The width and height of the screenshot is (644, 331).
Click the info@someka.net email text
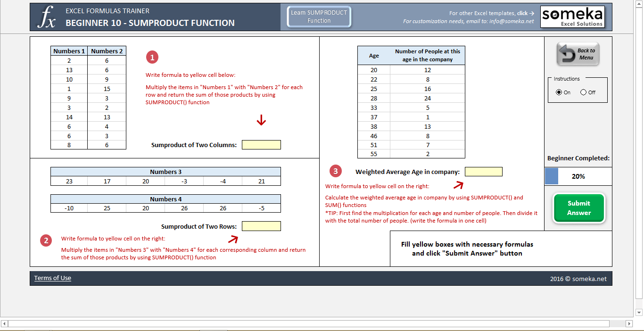(x=512, y=21)
